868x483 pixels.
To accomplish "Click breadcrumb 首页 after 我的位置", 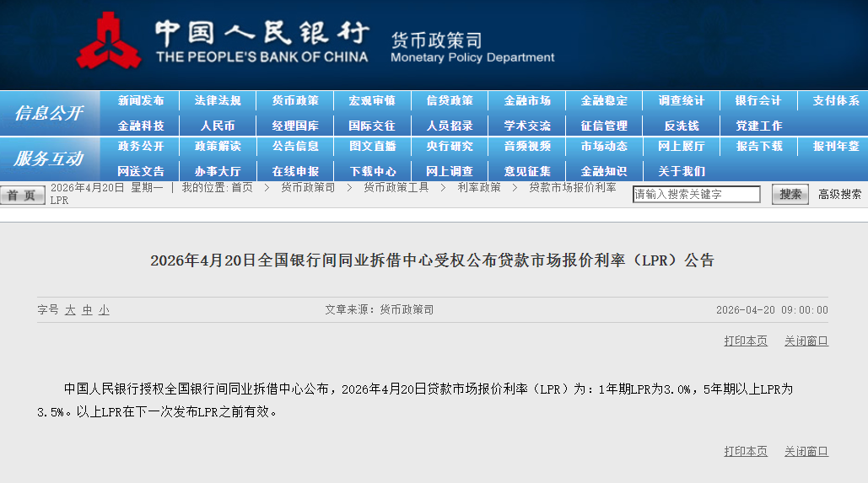I will click(x=242, y=188).
